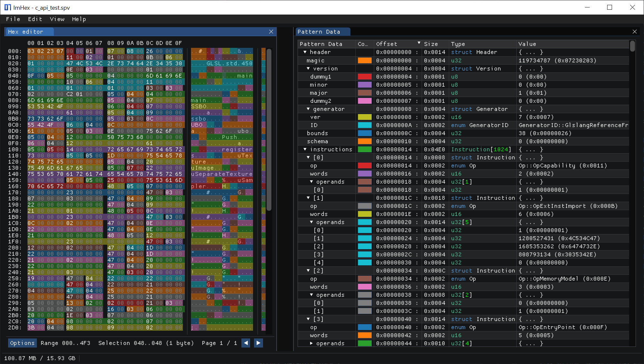Collapse the version struct entry

coord(309,69)
